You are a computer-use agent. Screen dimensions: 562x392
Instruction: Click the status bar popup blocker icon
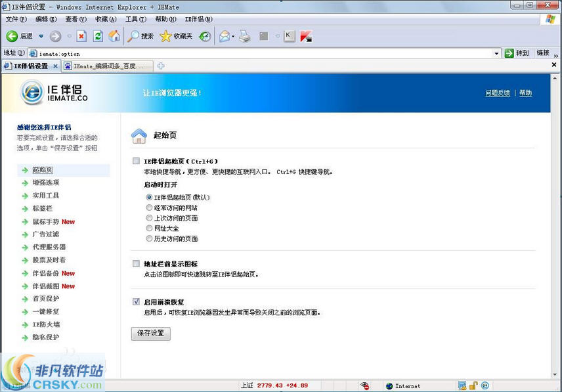[365, 385]
